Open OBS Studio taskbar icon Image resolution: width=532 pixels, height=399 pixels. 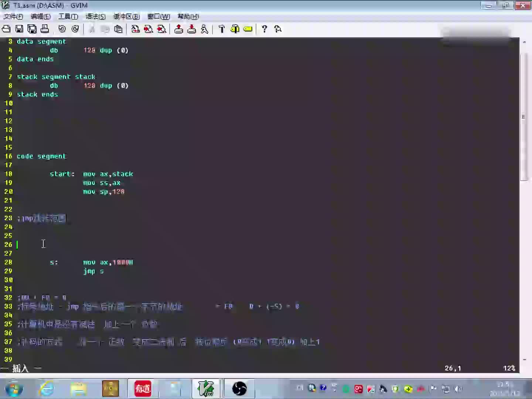(x=239, y=389)
